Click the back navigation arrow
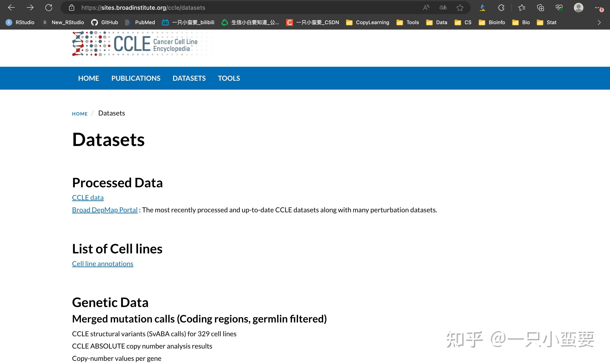The image size is (610, 364). click(x=11, y=8)
